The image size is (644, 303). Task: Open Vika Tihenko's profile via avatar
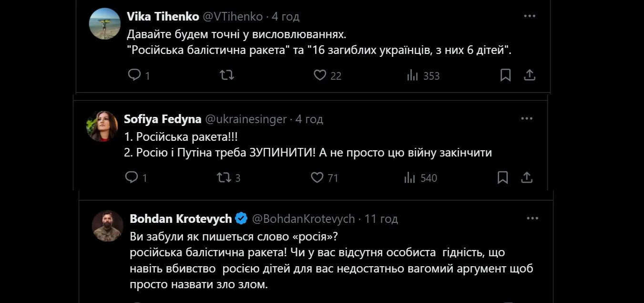(104, 23)
